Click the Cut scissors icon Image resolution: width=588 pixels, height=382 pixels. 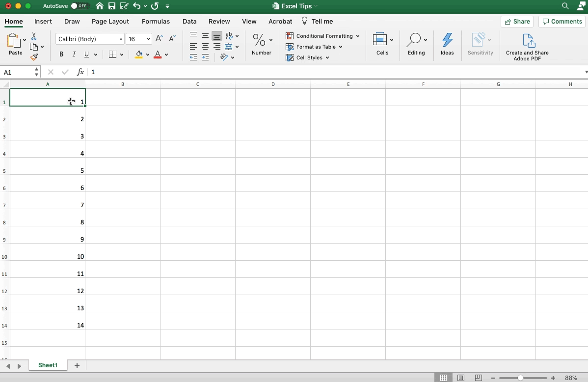(x=33, y=36)
